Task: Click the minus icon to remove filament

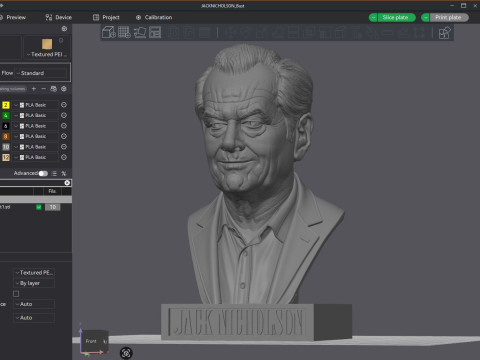Action: [x=43, y=89]
